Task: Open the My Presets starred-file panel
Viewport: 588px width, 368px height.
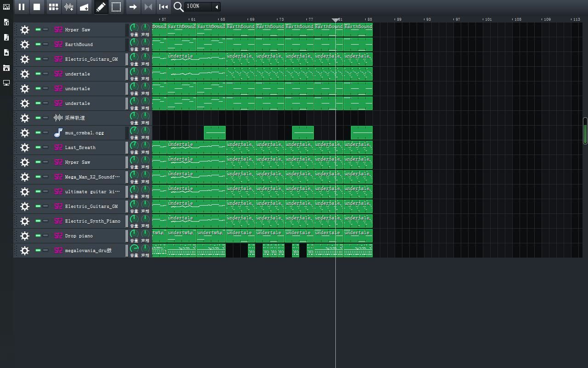Action: (x=6, y=52)
